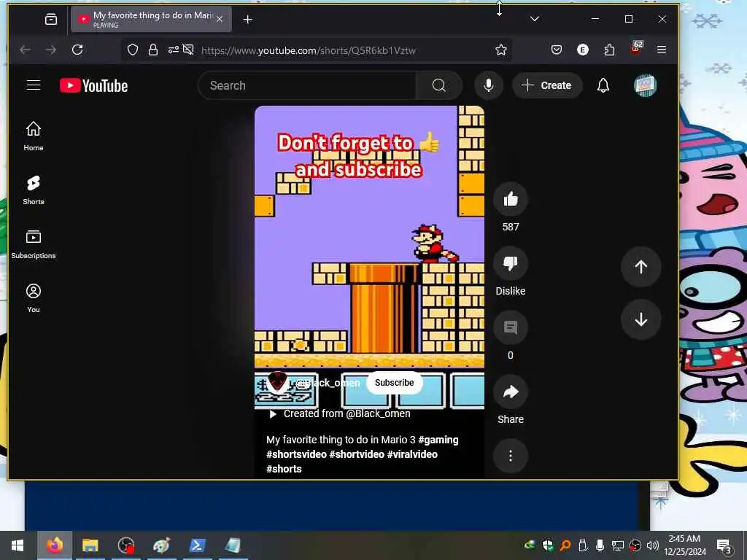Open the @Black_omen channel avatar

coord(277,383)
